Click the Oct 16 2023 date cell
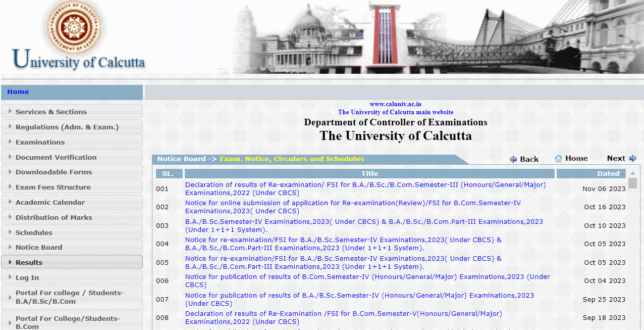Screen dimensions: 644x330 click(x=605, y=207)
